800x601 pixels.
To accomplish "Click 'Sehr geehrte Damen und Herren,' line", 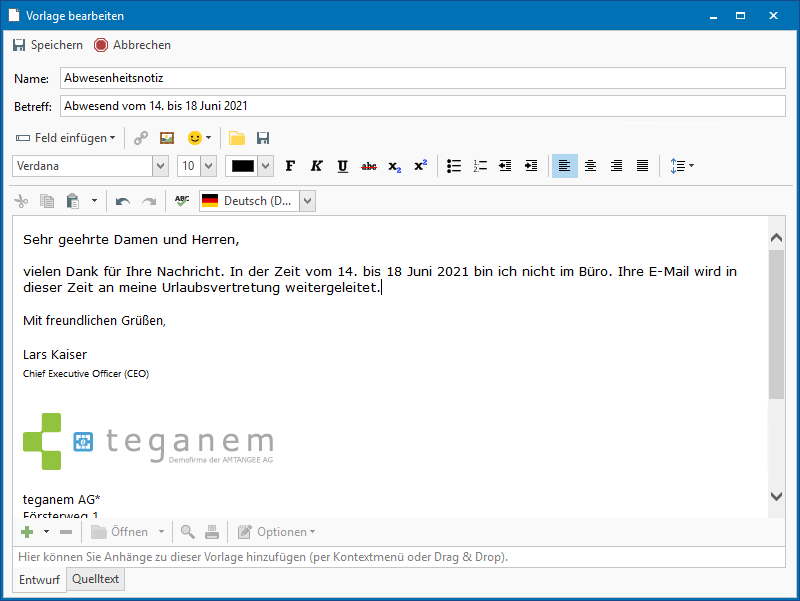I will click(x=131, y=240).
